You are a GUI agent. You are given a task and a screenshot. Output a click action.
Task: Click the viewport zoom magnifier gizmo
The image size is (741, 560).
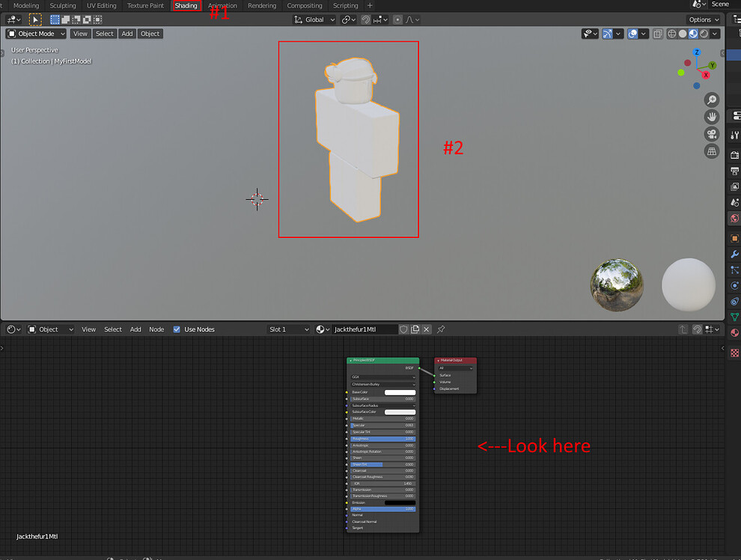pos(711,98)
